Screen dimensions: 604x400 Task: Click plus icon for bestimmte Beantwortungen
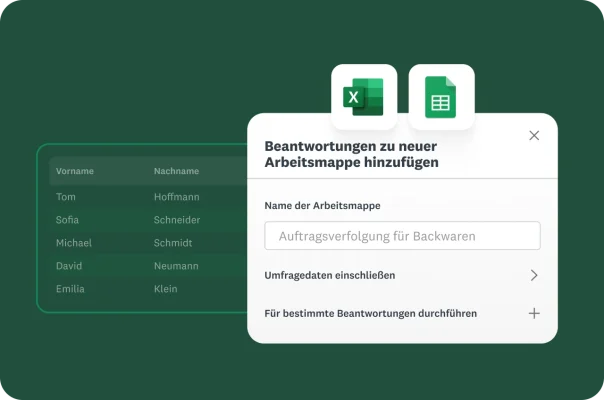coord(534,313)
